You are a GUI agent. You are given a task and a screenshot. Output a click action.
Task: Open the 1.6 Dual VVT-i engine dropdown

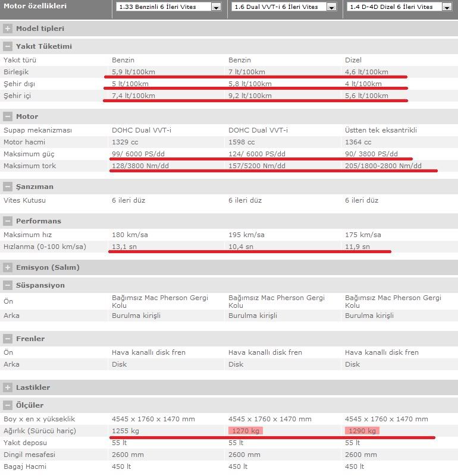pos(331,7)
